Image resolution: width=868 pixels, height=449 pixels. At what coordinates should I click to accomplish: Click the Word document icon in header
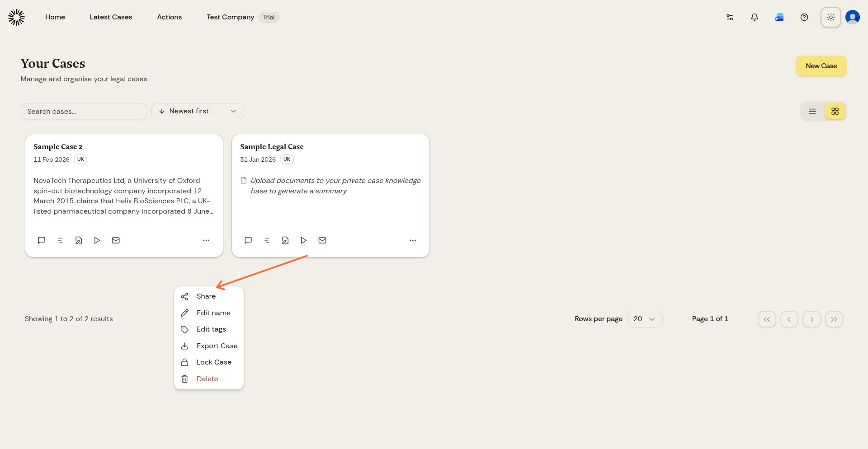[779, 17]
